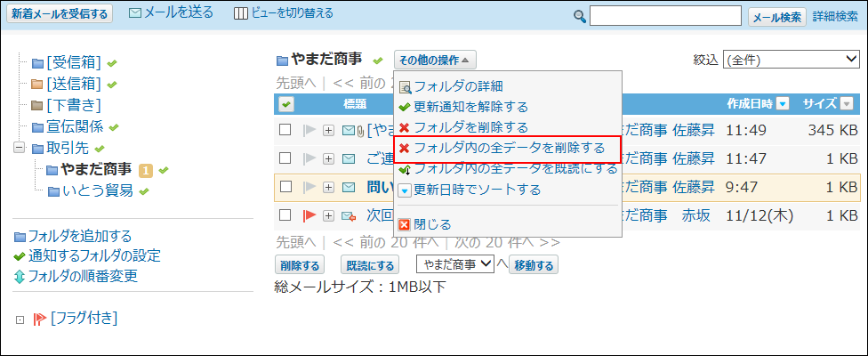Viewport: 868px width, 356px height.
Task: Collapse the 取引先 folder tree node
Action: pos(19,148)
